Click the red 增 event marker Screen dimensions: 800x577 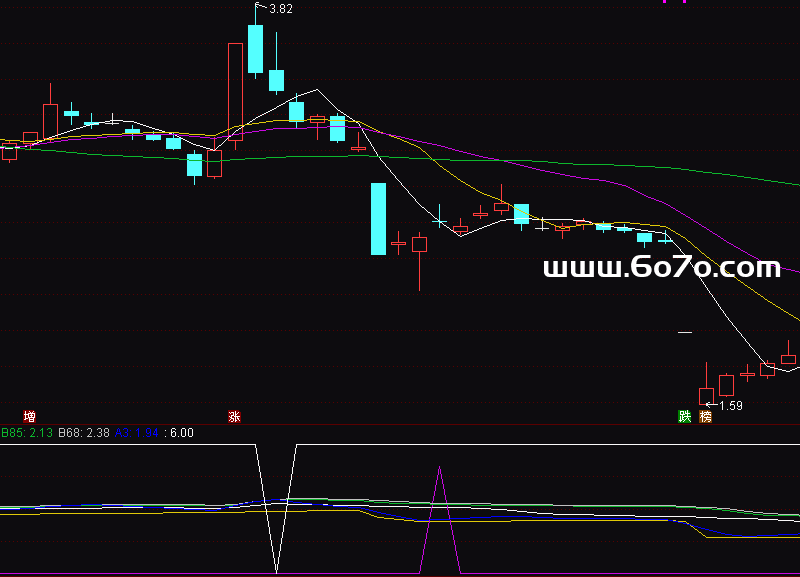30,416
